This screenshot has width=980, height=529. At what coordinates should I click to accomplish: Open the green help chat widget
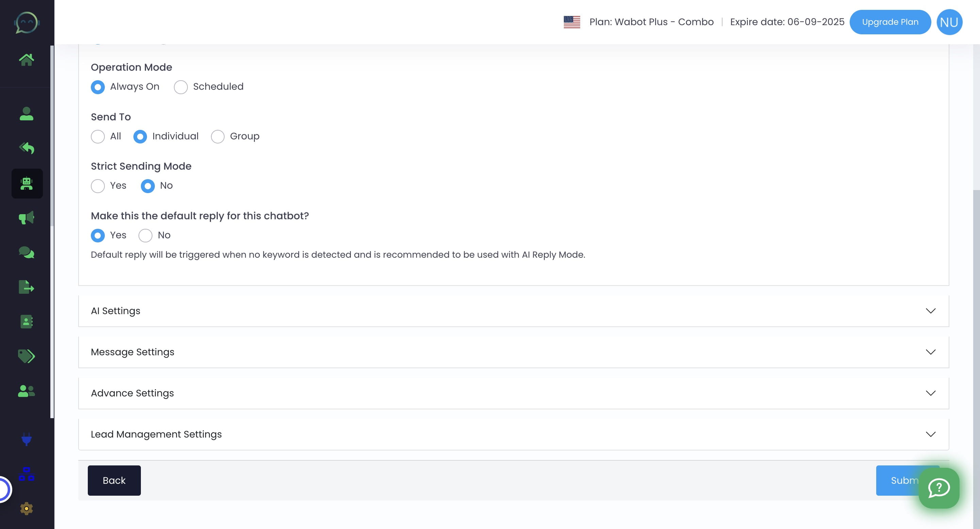[x=939, y=488]
